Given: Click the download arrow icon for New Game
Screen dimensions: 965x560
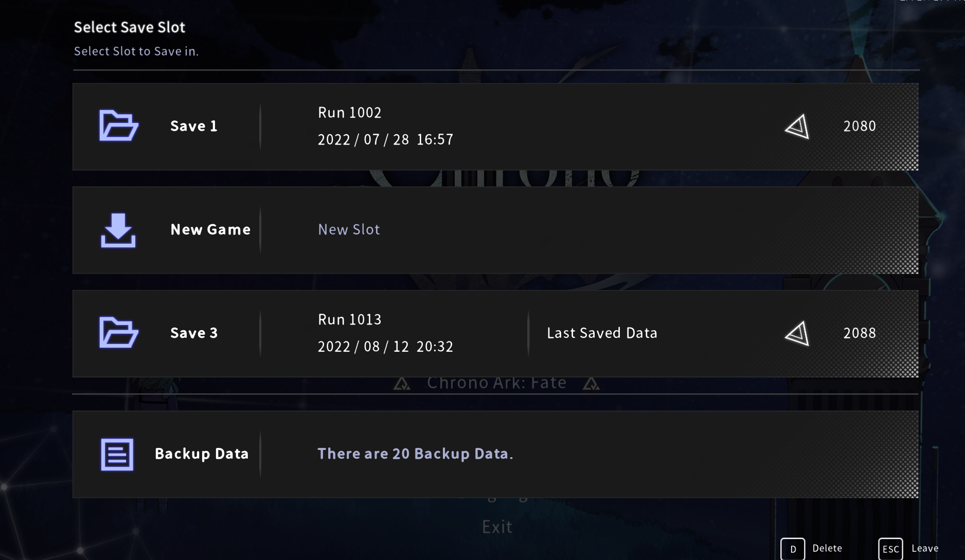Looking at the screenshot, I should click(118, 230).
